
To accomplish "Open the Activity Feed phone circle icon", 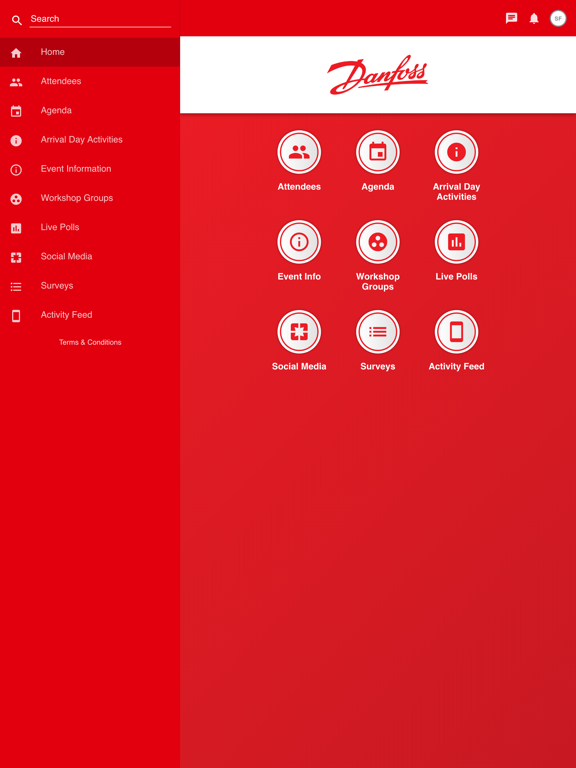I will pyautogui.click(x=456, y=332).
